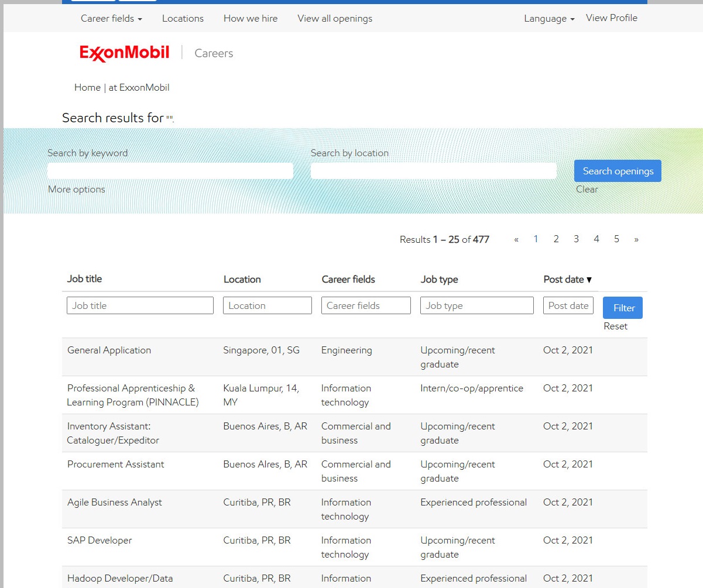The image size is (703, 588).
Task: Open the Locations menu item
Action: pos(183,19)
